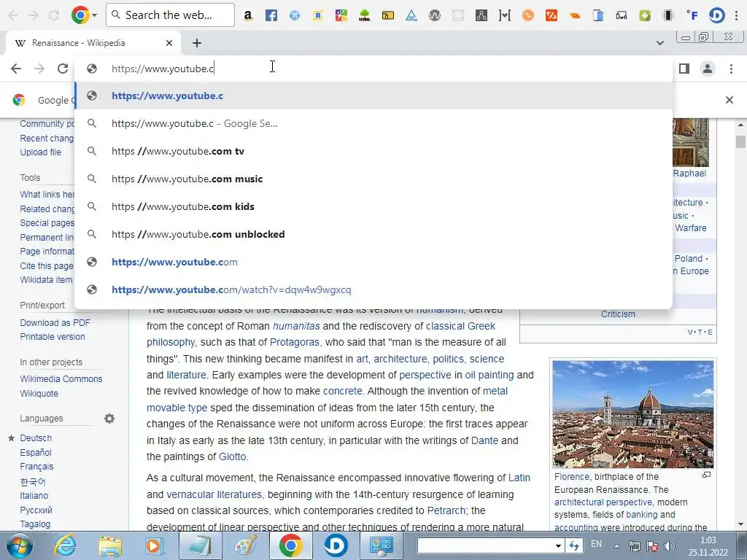Open the Wikiquote link
Image resolution: width=747 pixels, height=560 pixels.
39,393
